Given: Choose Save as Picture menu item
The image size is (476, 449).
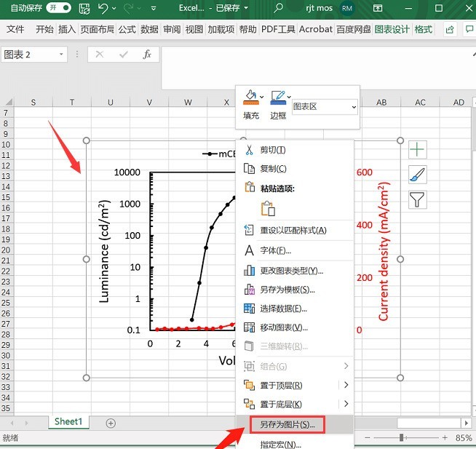Looking at the screenshot, I should [287, 424].
